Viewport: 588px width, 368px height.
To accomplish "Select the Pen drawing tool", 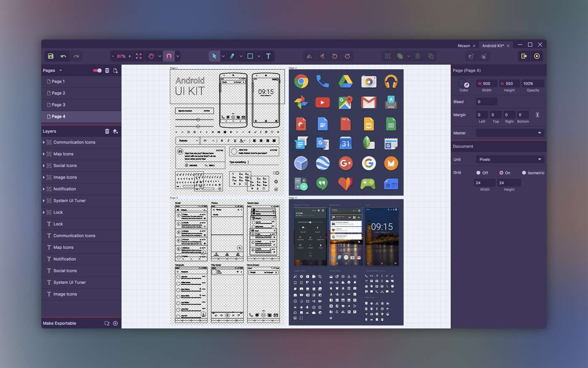I will 232,56.
